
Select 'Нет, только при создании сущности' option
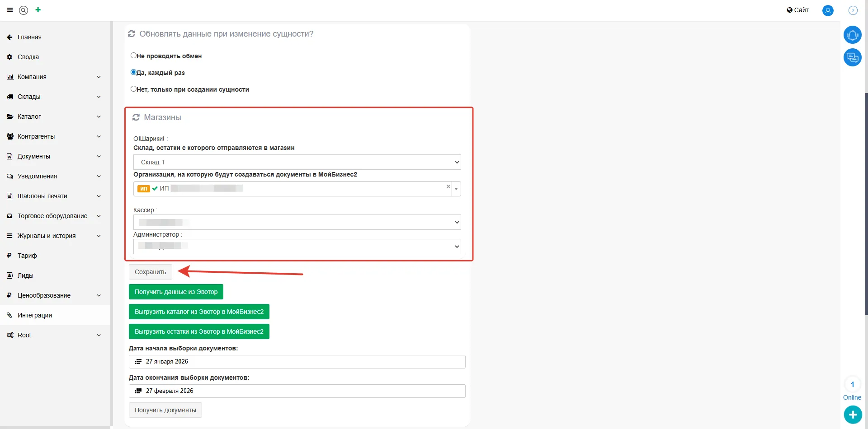pos(133,89)
